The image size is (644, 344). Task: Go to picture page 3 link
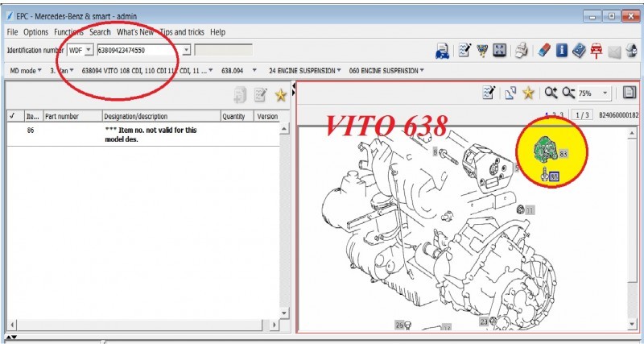pos(561,115)
